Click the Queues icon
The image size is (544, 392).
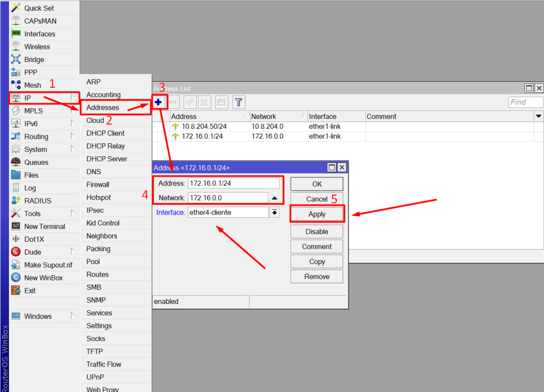tap(15, 162)
